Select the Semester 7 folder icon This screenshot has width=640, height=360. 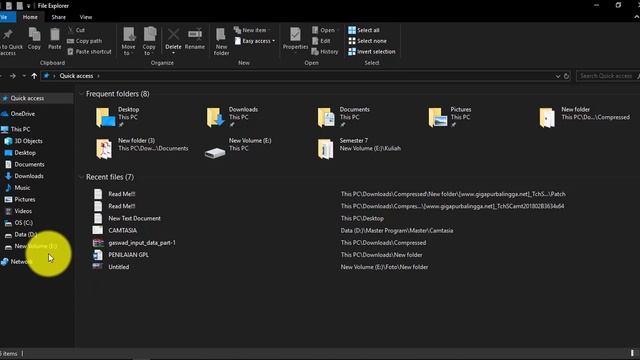(326, 149)
